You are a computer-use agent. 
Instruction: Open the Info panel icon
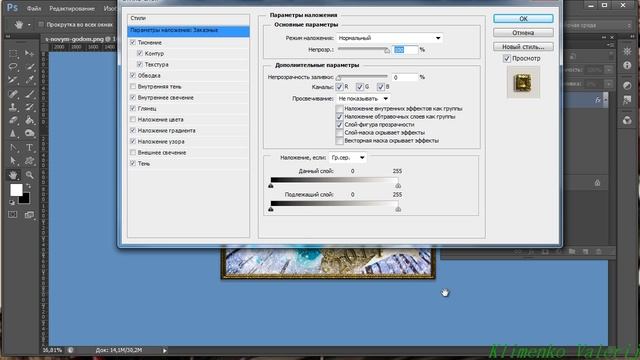pyautogui.click(x=627, y=65)
